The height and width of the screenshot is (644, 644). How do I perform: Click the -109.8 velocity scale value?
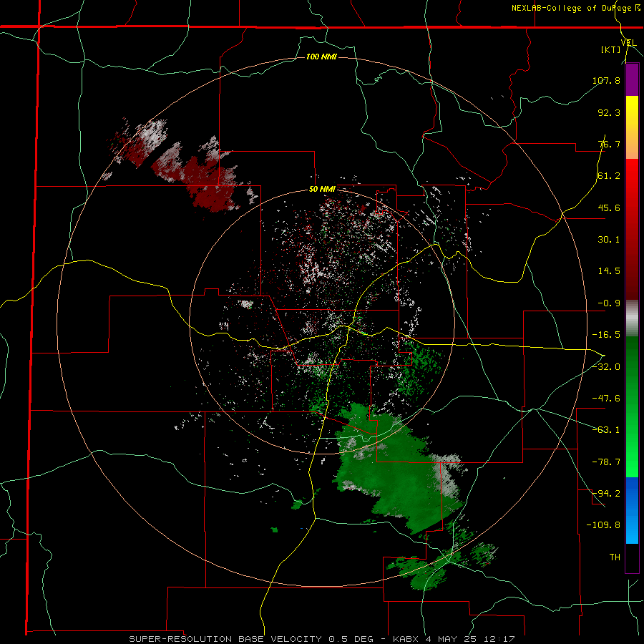(603, 525)
